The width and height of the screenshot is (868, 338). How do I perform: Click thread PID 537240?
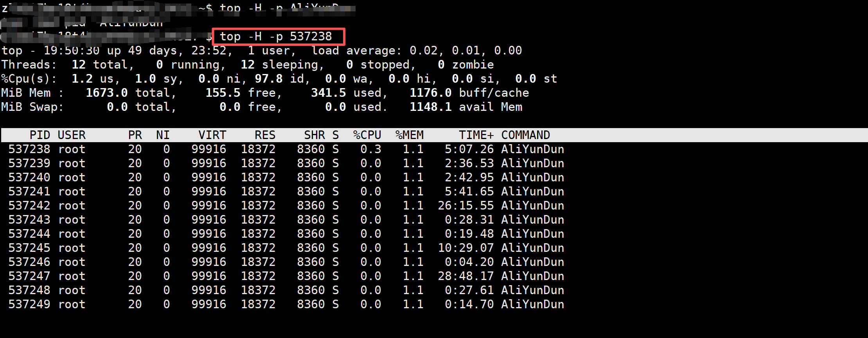[29, 177]
